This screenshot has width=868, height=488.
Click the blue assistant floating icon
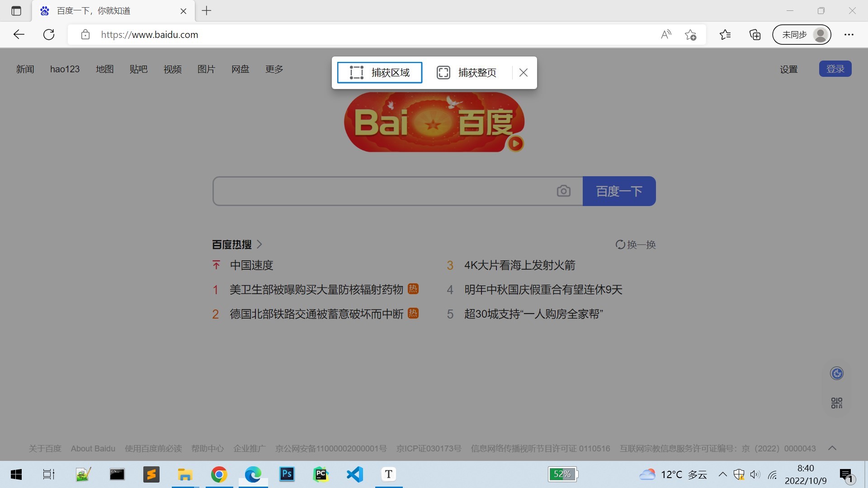(x=837, y=374)
